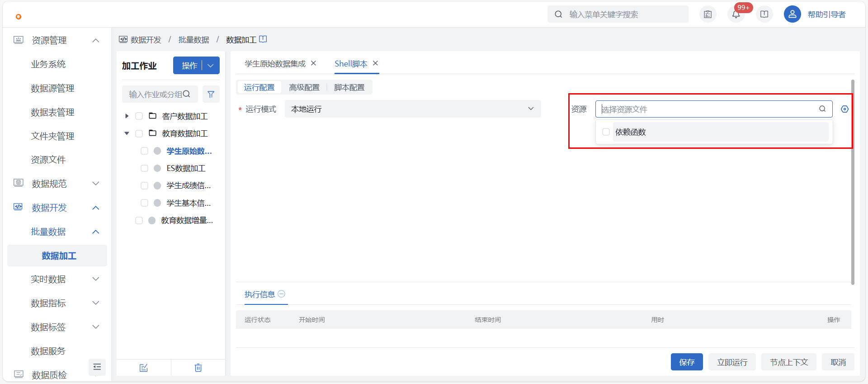Close the Shell脚本 tab
868x384 pixels.
point(375,63)
